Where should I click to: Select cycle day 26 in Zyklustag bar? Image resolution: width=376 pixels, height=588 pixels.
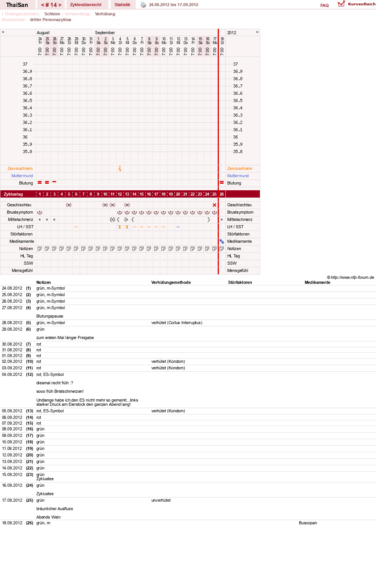[222, 194]
